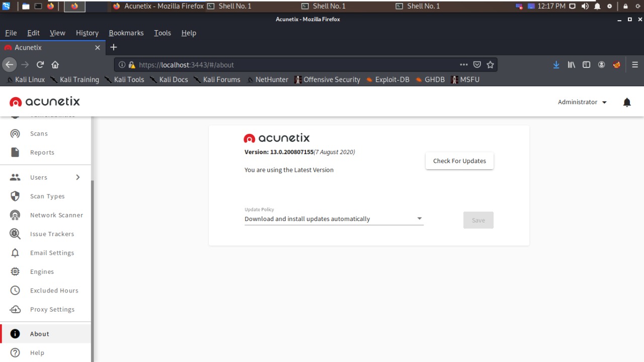This screenshot has height=362, width=644.
Task: Click the volume icon in system tray
Action: click(x=585, y=6)
